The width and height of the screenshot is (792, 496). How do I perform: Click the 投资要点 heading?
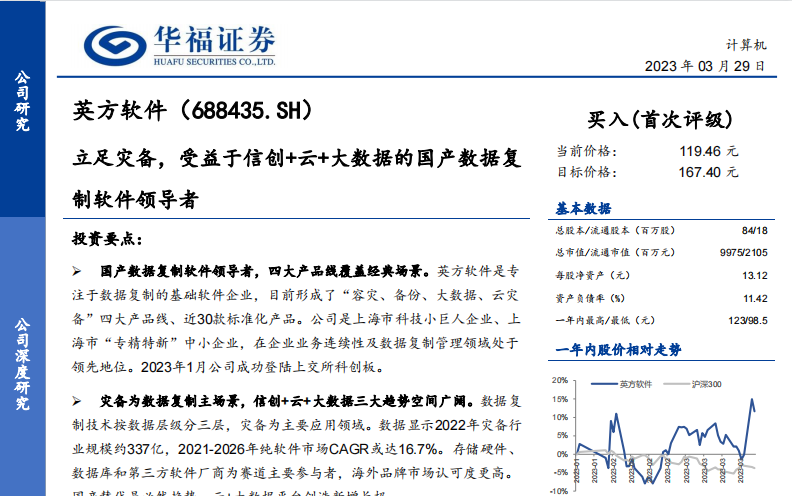click(x=108, y=239)
